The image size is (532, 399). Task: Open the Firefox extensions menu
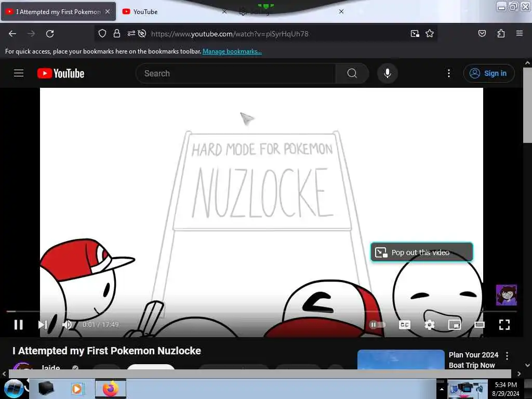[x=501, y=34]
